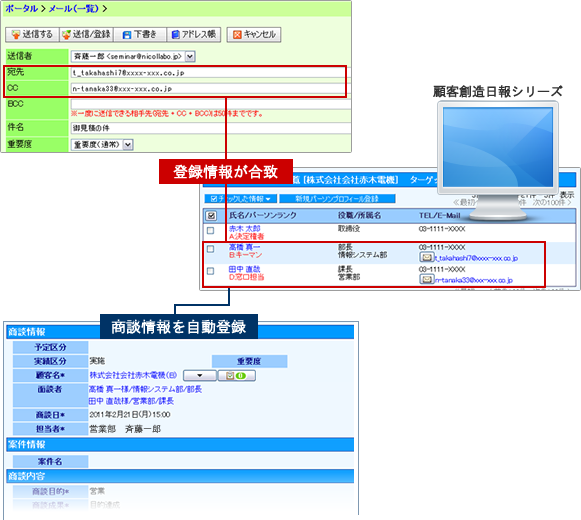
Task: Go to メール(一覧) in breadcrumb
Action: coord(74,8)
